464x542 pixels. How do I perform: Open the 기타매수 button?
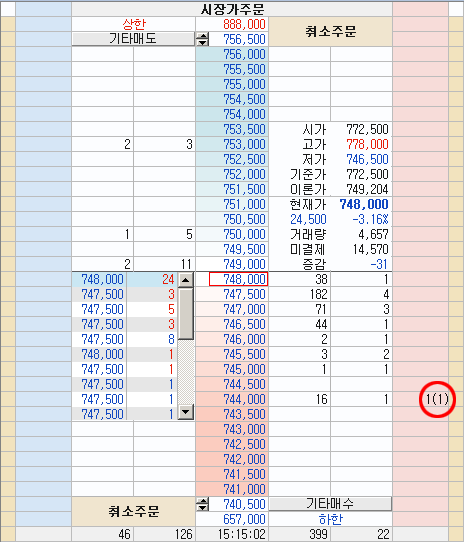click(330, 504)
